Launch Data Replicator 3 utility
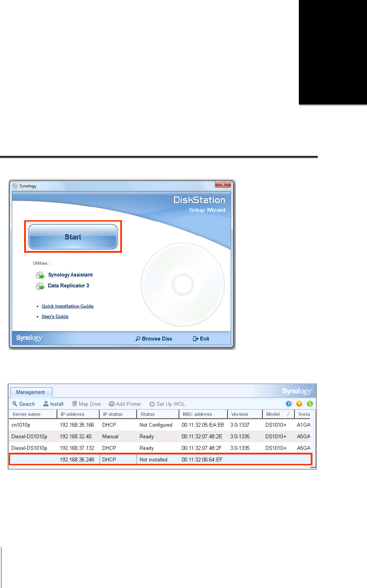 click(x=63, y=286)
